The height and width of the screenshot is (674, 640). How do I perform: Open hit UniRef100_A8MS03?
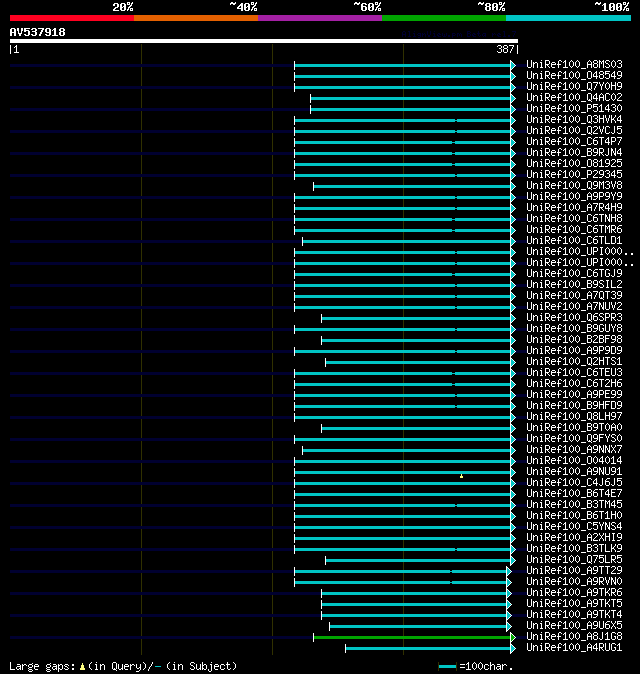click(x=574, y=64)
